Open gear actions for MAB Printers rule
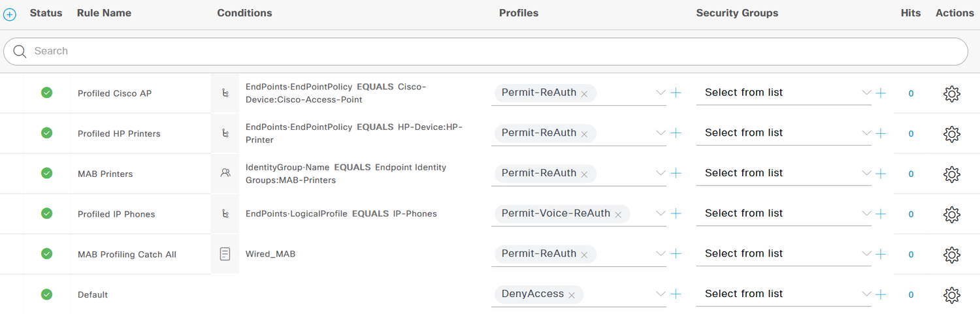Viewport: 980px width, 314px height. pyautogui.click(x=952, y=174)
